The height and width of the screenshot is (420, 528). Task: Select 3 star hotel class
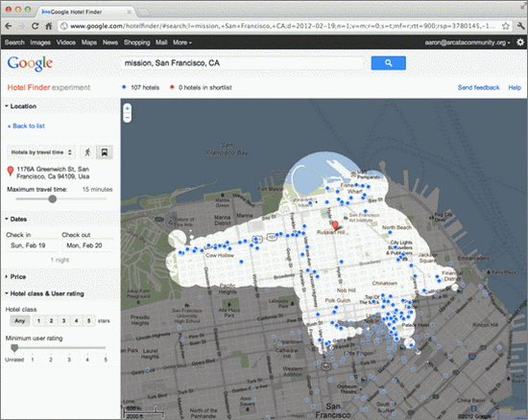click(x=63, y=321)
